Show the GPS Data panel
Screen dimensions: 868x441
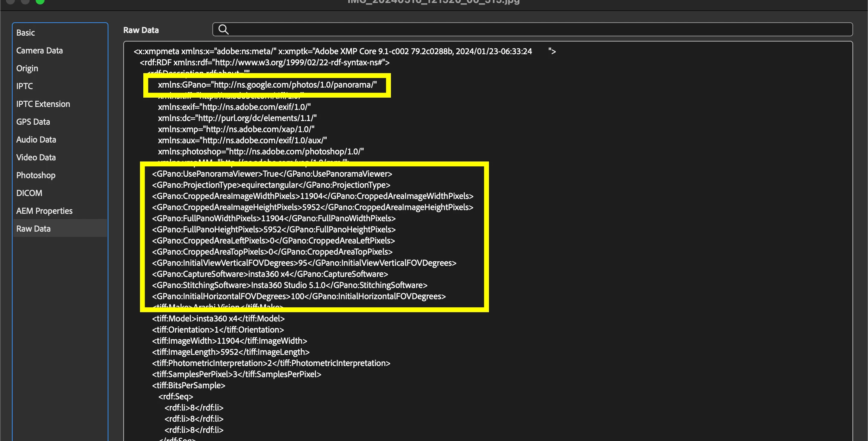click(33, 122)
